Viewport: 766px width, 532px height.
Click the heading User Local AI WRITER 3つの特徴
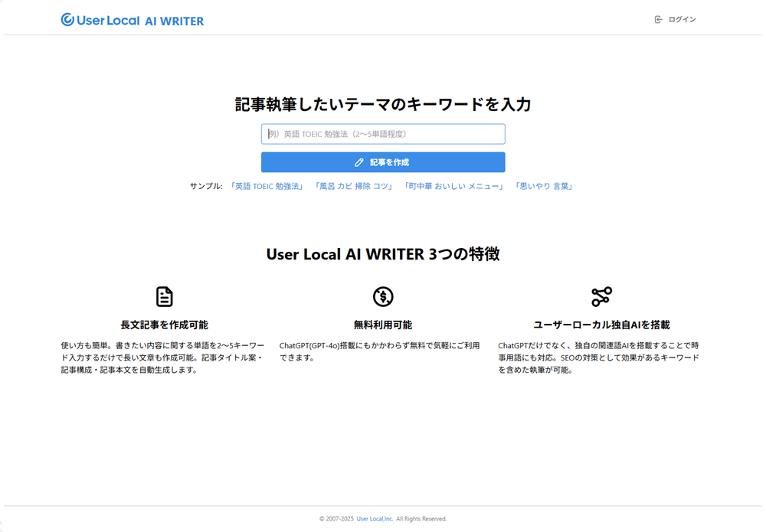(383, 254)
